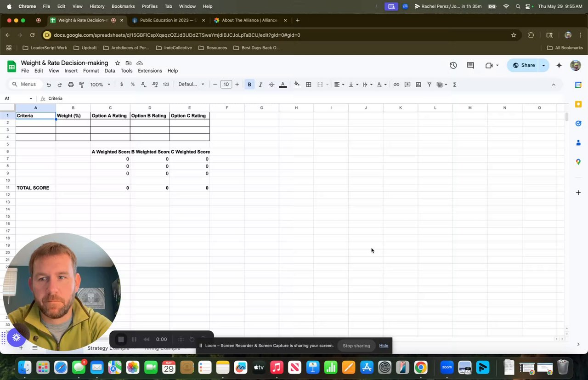Open Share options dropdown arrow
Viewport: 588px width, 380px height.
tap(544, 65)
